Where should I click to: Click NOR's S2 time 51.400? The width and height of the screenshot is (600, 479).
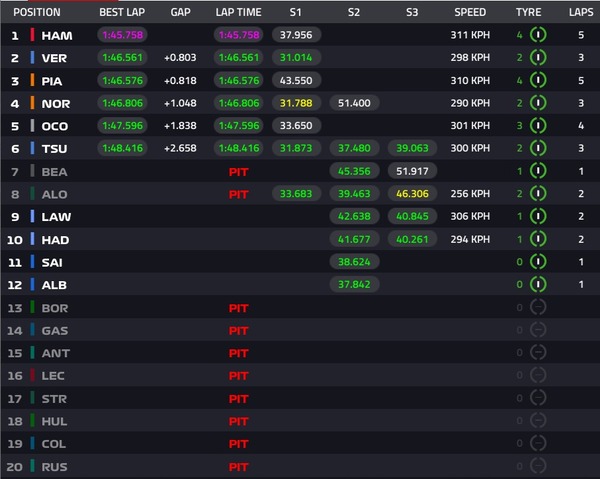coord(354,103)
